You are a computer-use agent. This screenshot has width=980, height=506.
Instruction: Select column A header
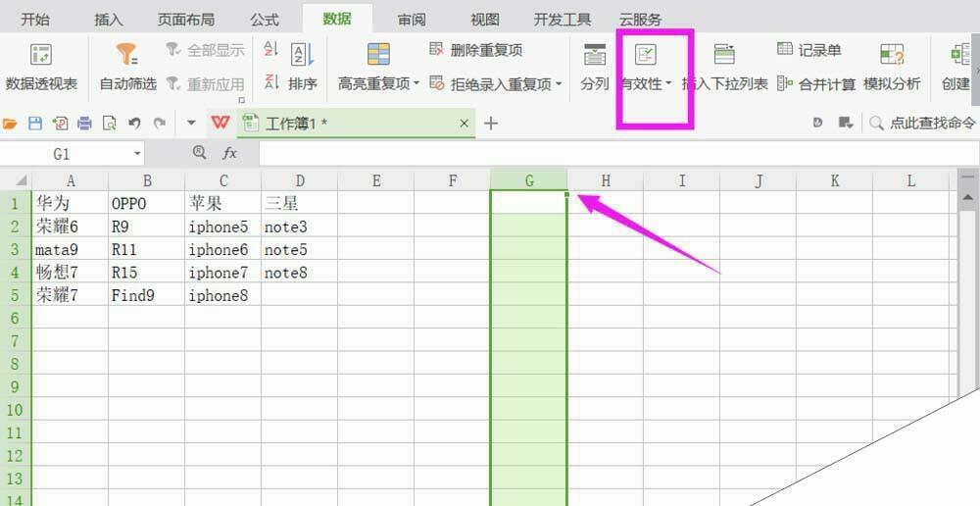pyautogui.click(x=71, y=180)
